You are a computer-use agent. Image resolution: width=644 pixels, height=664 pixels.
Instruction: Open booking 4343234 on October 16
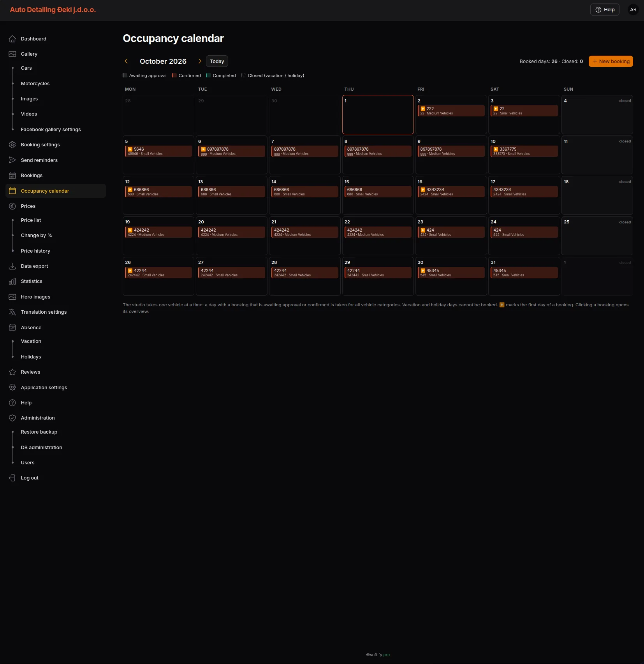[451, 192]
